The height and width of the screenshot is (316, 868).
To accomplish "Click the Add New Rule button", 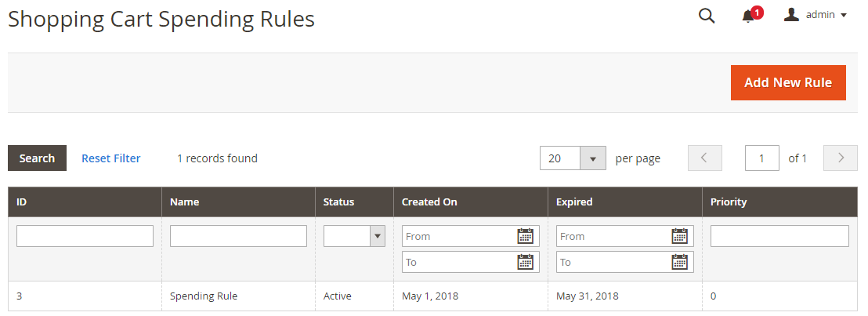I will click(x=788, y=82).
